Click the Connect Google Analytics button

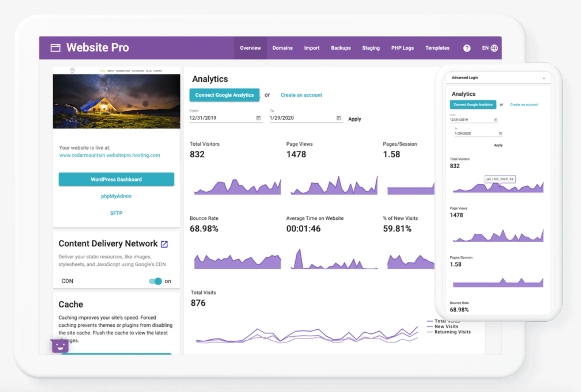(x=224, y=95)
